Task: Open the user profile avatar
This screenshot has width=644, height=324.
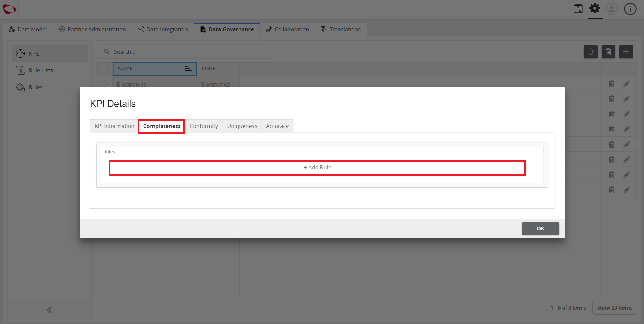Action: point(612,9)
